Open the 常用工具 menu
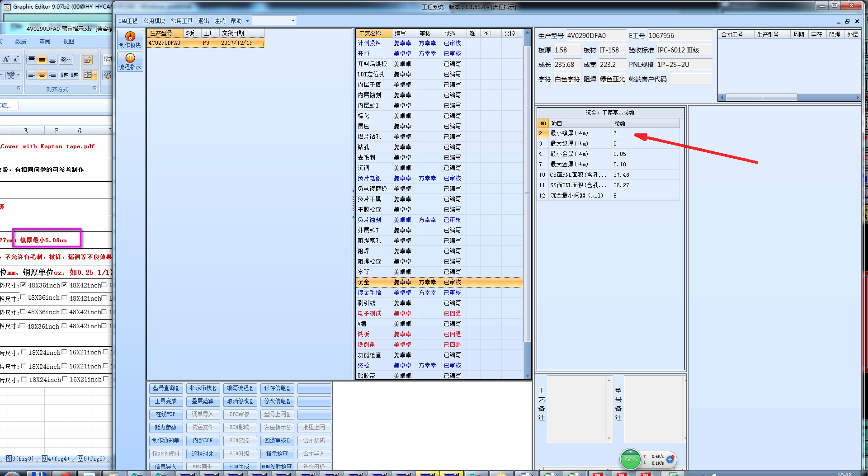Screen dimensions: 868x476 click(x=182, y=21)
